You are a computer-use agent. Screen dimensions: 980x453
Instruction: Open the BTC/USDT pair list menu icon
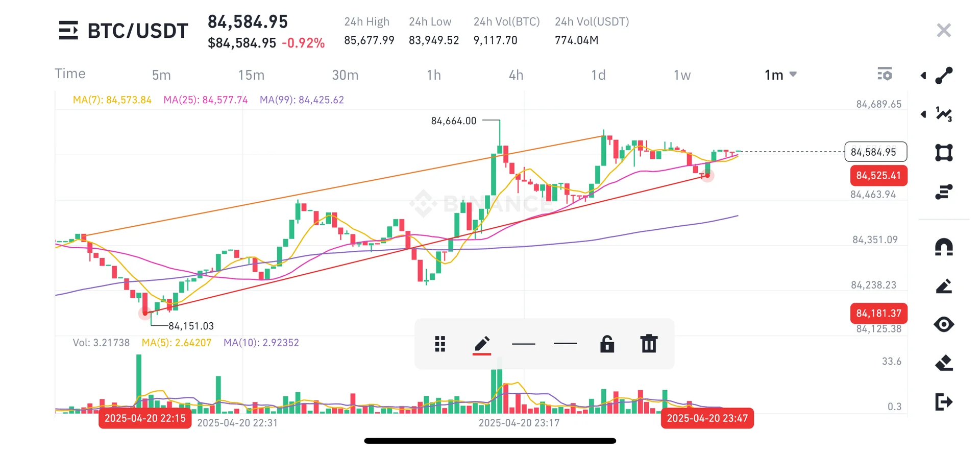pos(68,31)
